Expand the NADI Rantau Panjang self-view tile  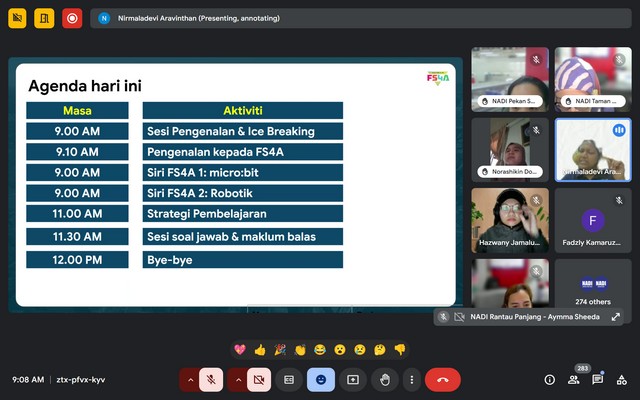pos(615,317)
